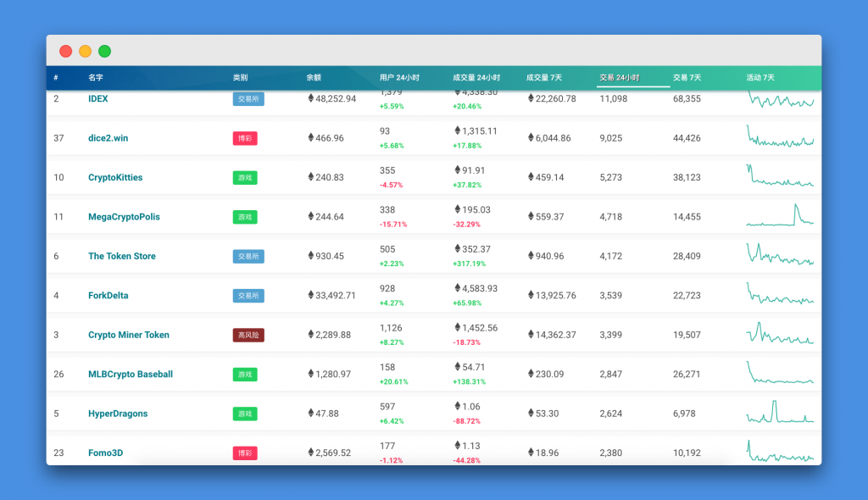Sort by the 名字 column header
This screenshot has width=868, height=500.
click(x=95, y=77)
